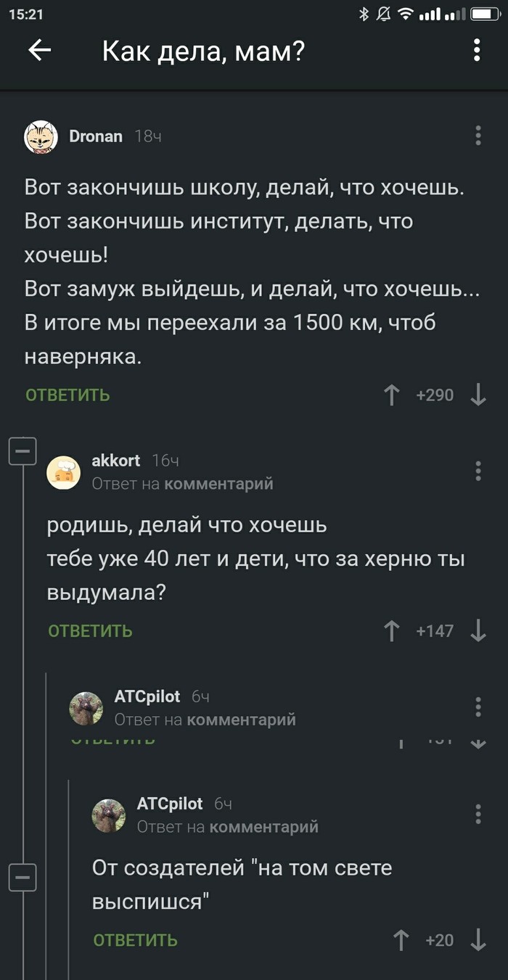The width and height of the screenshot is (508, 980).
Task: Upvote akkort's comment
Action: (391, 631)
